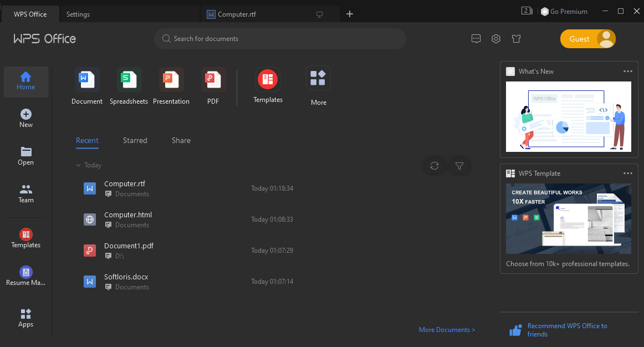Click the PDF icon beside Document1.pdf
The height and width of the screenshot is (347, 644).
tap(90, 251)
